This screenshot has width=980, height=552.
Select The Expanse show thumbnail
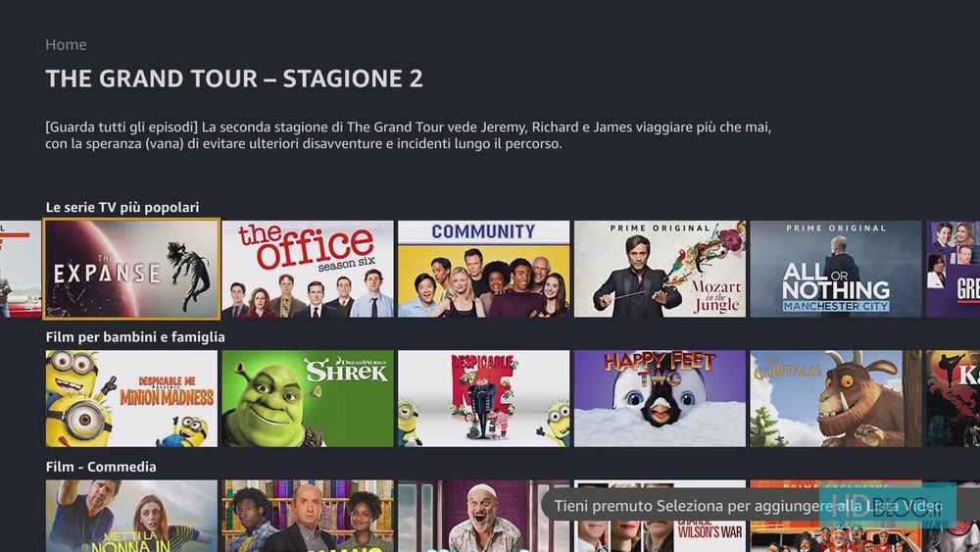pos(131,269)
